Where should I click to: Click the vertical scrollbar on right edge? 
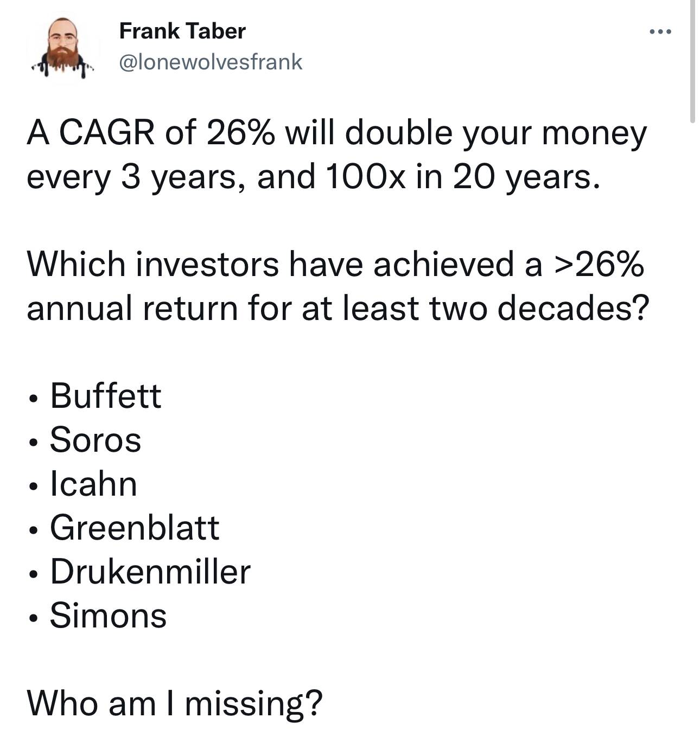click(693, 61)
